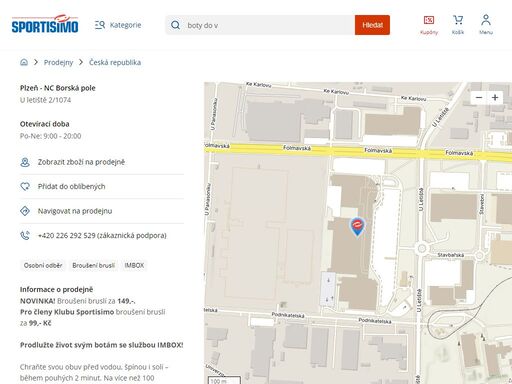Call the +420 226 292 529 support number
512x384 pixels.
[x=102, y=235]
